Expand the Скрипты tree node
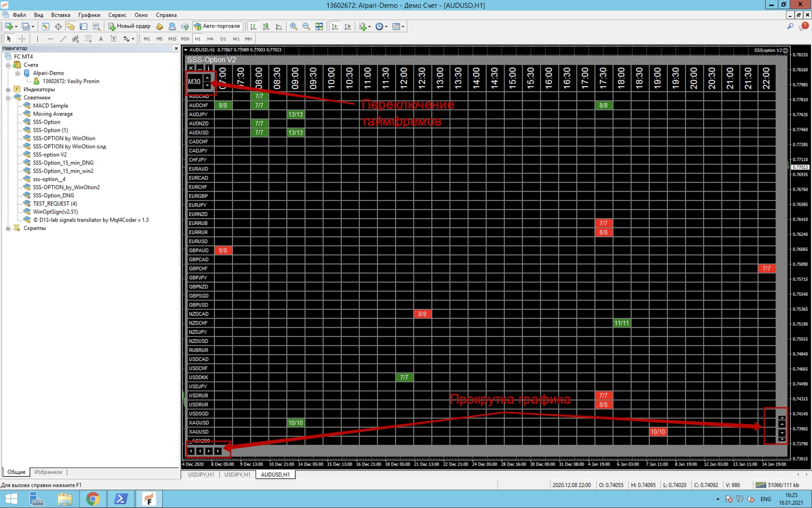Viewport: 812px width, 508px height. click(x=8, y=228)
